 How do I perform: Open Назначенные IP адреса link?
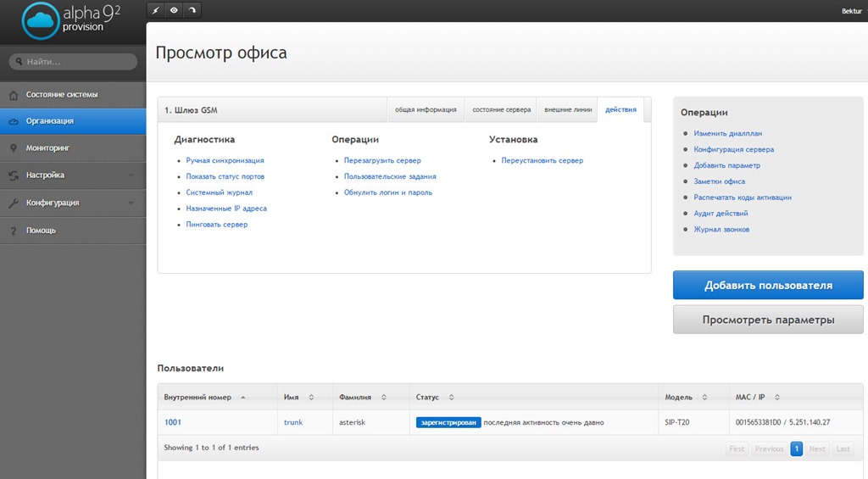(226, 209)
